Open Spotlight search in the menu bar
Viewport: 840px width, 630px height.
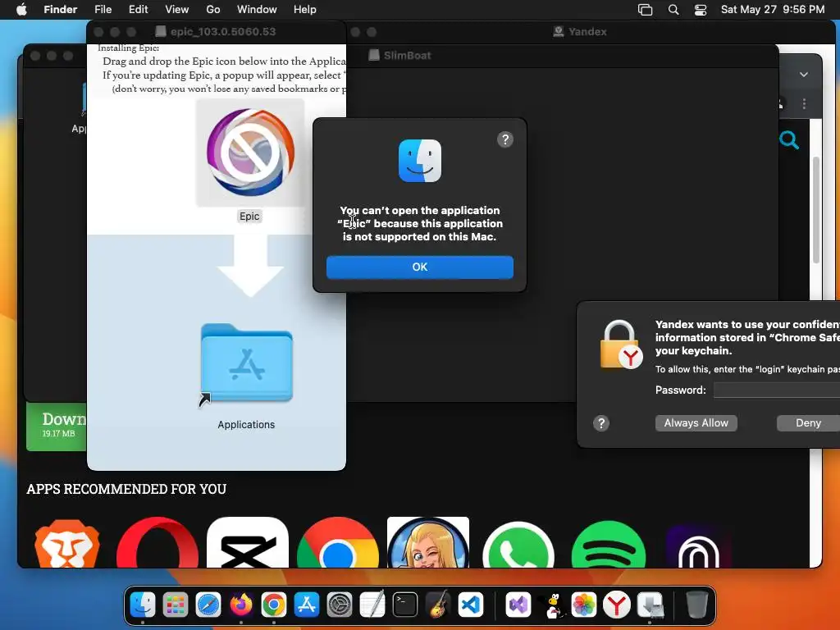click(x=673, y=10)
